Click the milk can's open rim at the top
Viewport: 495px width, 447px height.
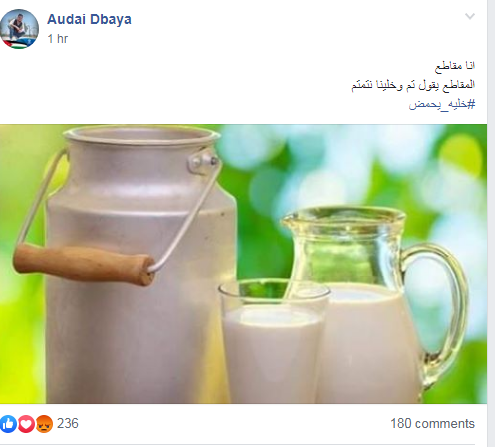coord(142,134)
